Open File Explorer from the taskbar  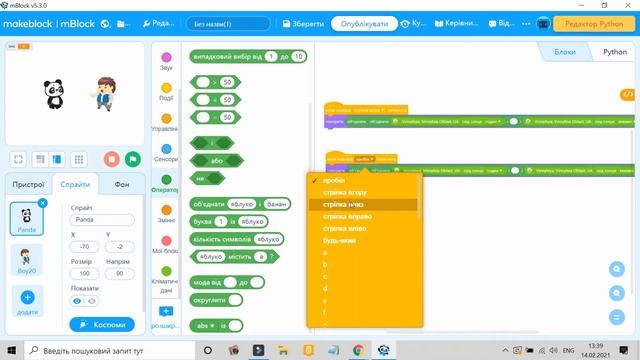tap(282, 350)
